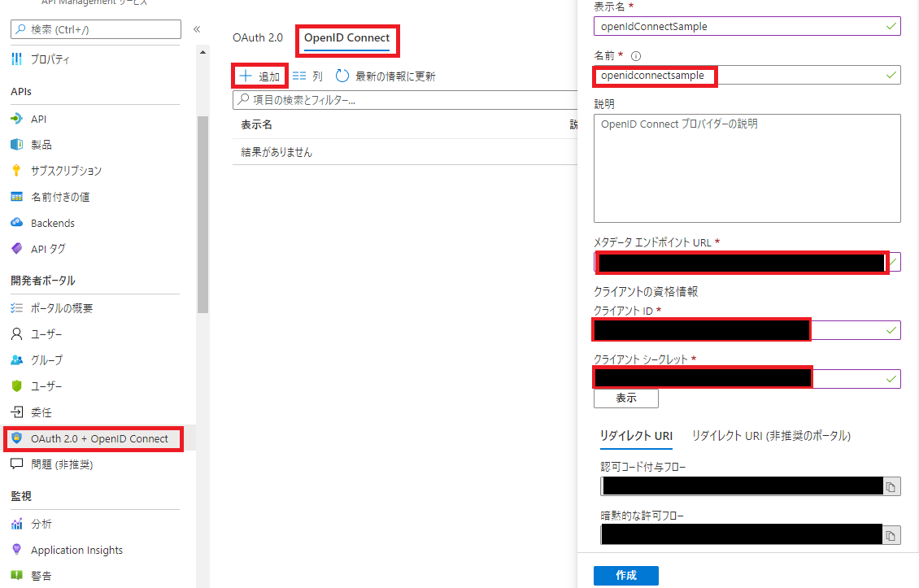This screenshot has height=588, width=919.
Task: Switch to the OAuth 2.0 tab
Action: tap(257, 37)
